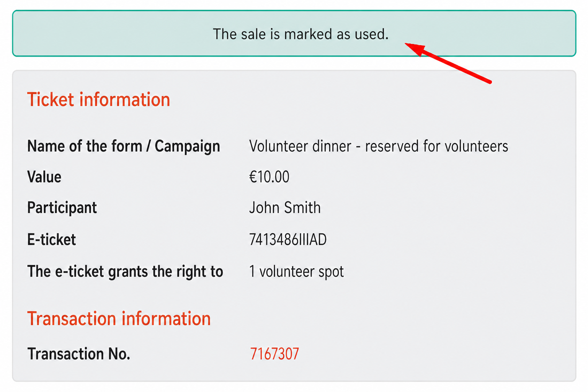
Task: Click 'reserved for volunteers' text
Action: [x=436, y=146]
